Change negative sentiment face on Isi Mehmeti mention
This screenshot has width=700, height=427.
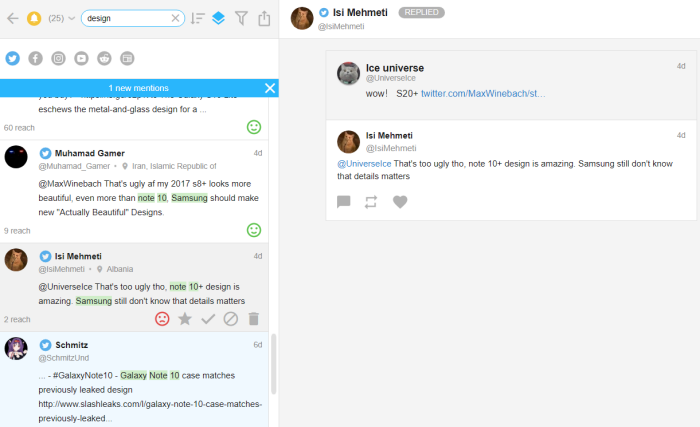pos(162,319)
